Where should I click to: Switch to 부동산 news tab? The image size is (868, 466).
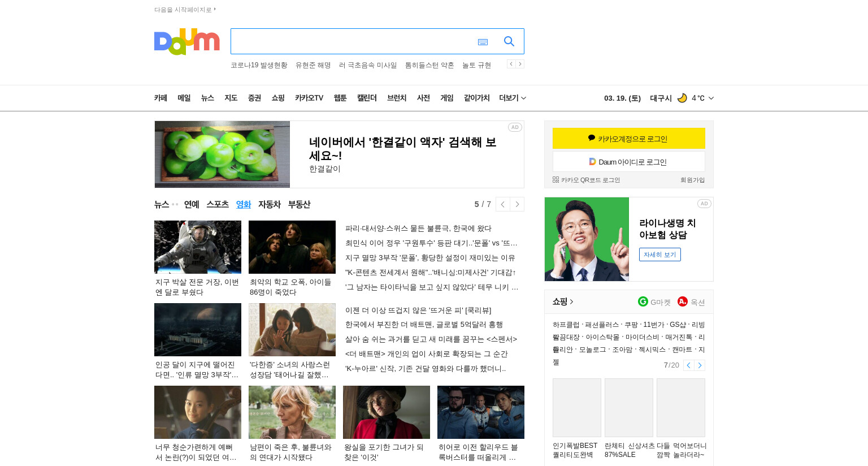click(299, 204)
